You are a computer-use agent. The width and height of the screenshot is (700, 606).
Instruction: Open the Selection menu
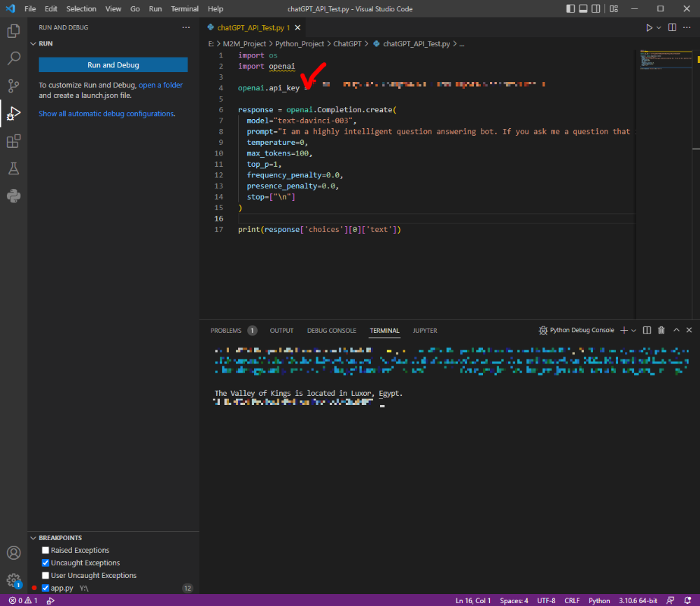click(x=81, y=9)
